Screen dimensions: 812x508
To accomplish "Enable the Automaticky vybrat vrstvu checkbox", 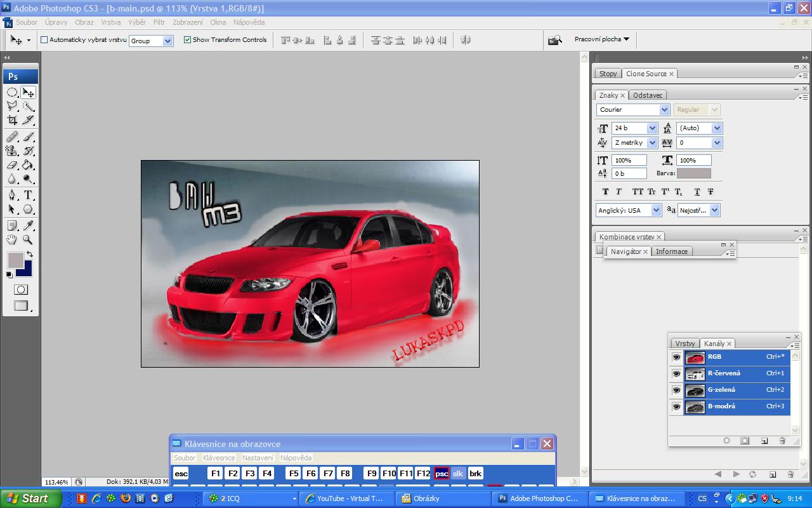I will 44,39.
